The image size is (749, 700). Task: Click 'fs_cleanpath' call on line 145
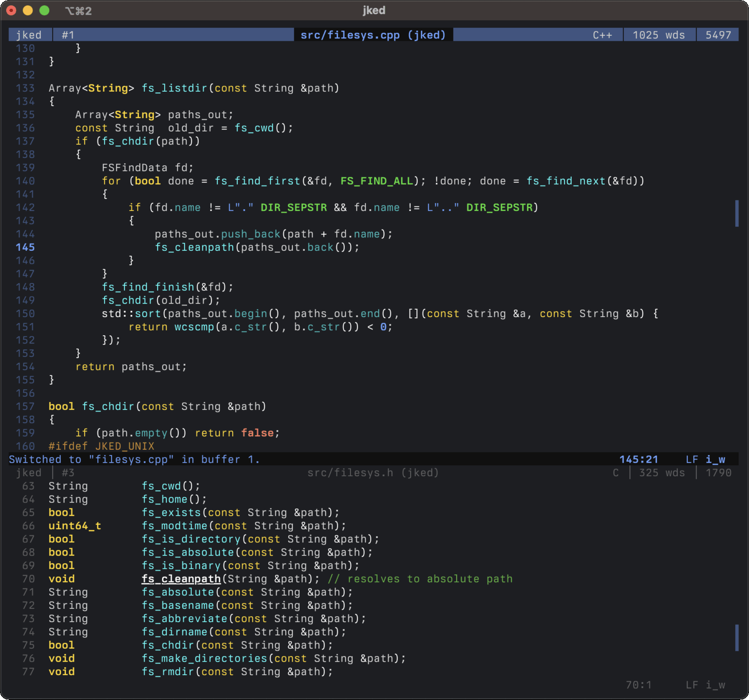click(194, 247)
